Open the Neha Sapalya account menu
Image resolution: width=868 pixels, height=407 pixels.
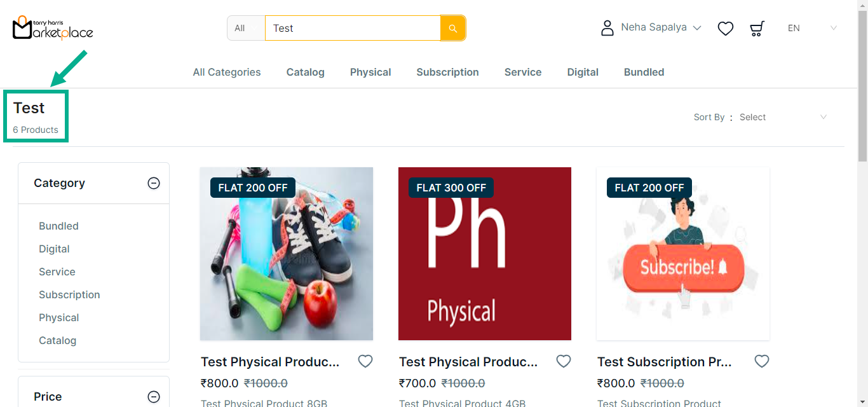(x=661, y=27)
